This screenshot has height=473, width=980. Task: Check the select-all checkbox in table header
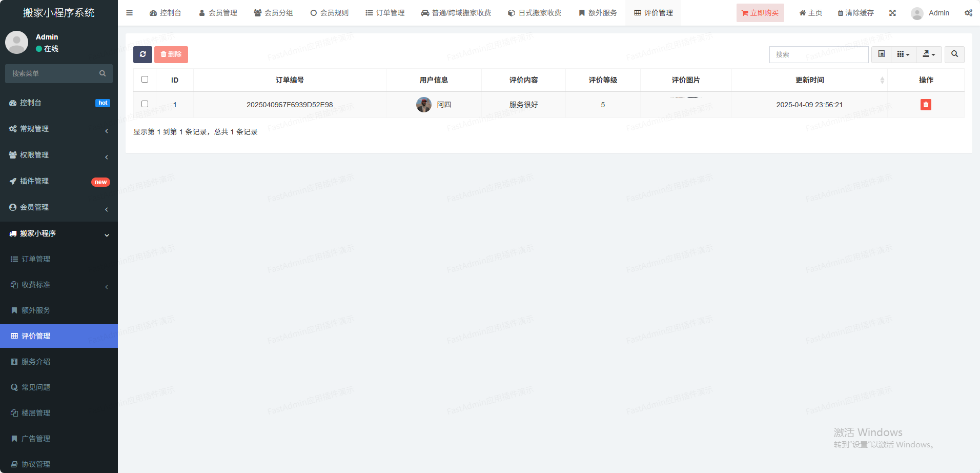(145, 80)
